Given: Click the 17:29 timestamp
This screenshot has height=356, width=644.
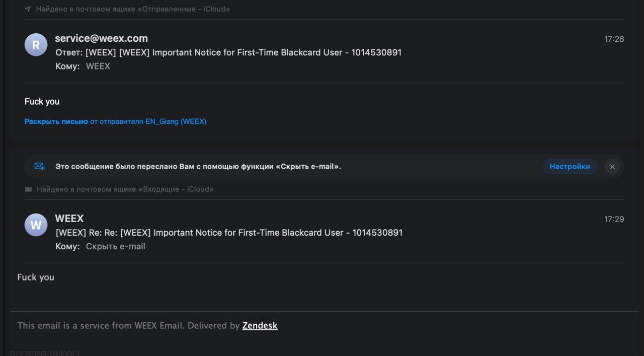Looking at the screenshot, I should [x=614, y=219].
